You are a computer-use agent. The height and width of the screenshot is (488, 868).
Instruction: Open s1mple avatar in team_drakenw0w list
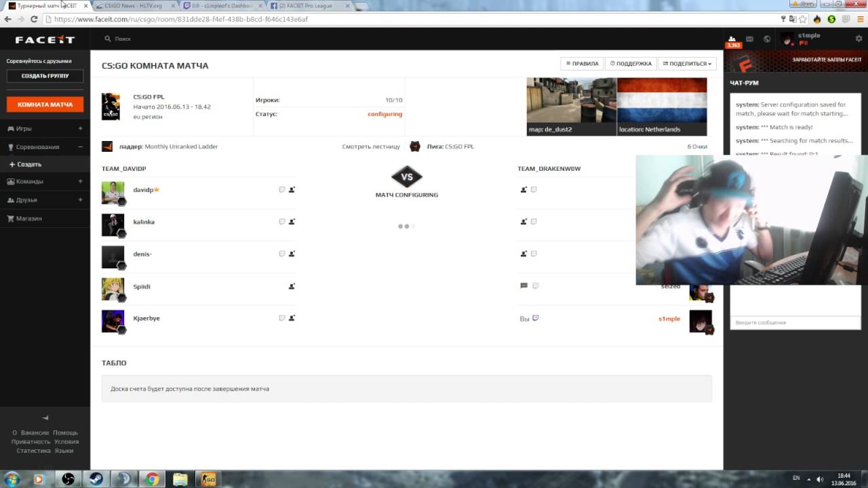click(701, 321)
